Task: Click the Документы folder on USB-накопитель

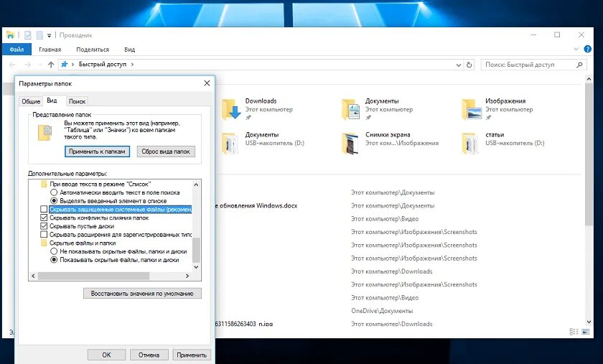Action: pyautogui.click(x=230, y=144)
